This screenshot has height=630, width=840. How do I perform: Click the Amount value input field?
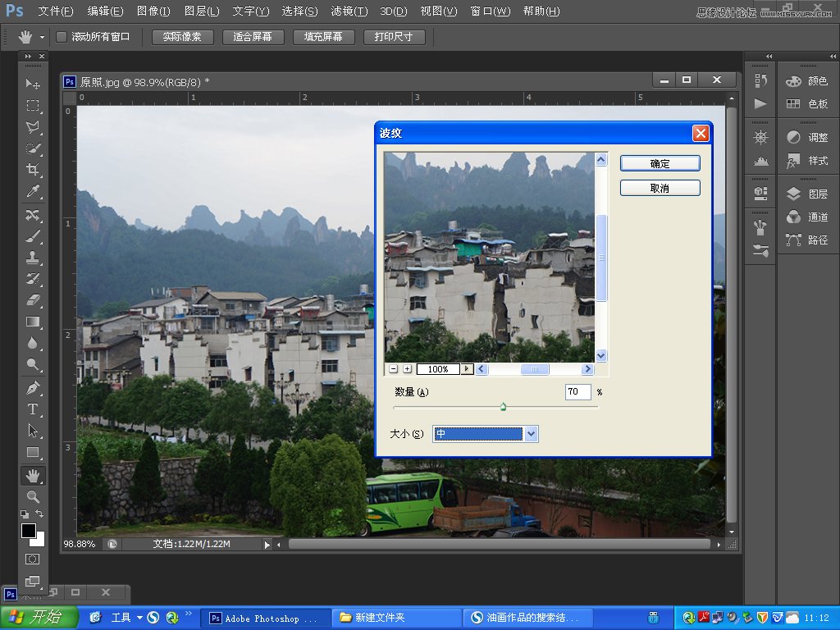(577, 391)
